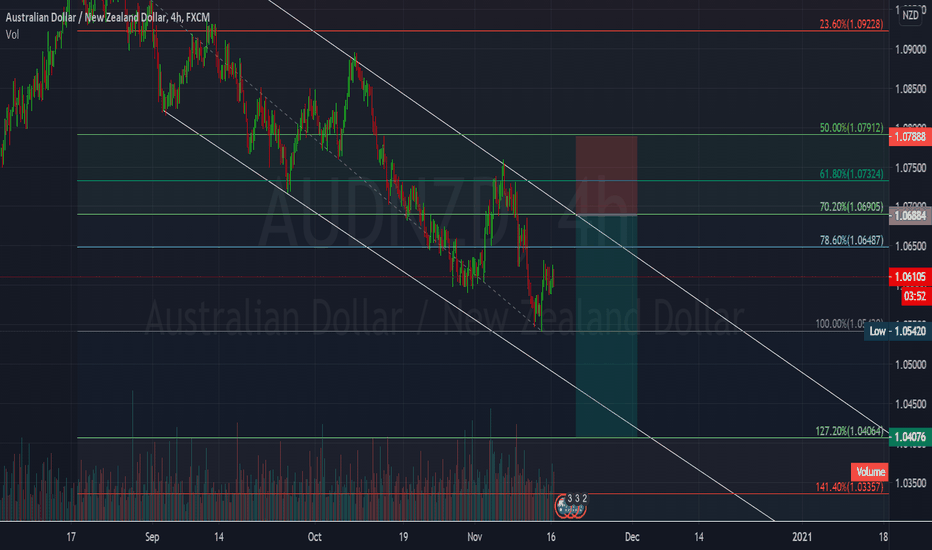This screenshot has width=932, height=550.
Task: Click the Vol indicator label
Action: click(12, 34)
